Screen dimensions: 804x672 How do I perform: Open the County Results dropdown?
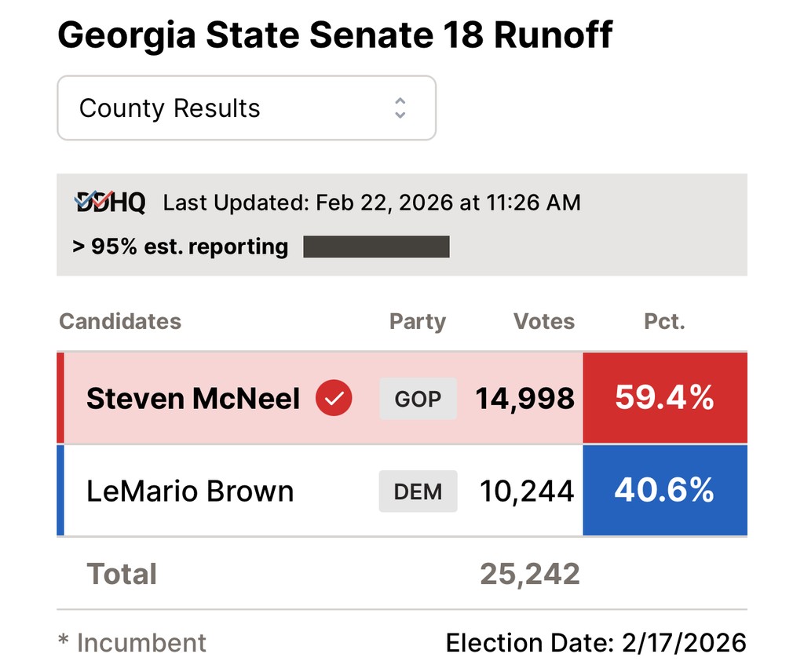246,108
